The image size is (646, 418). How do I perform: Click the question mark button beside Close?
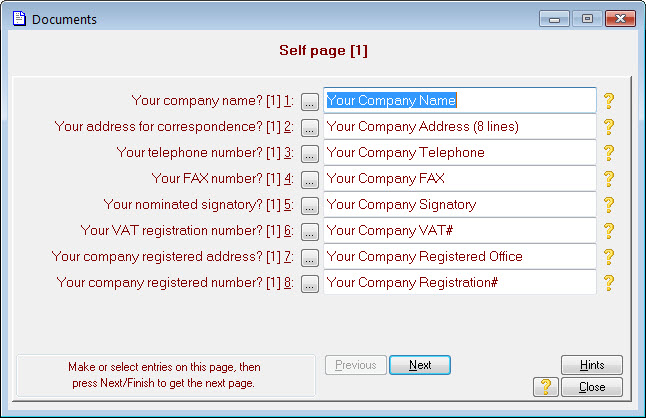tap(546, 387)
